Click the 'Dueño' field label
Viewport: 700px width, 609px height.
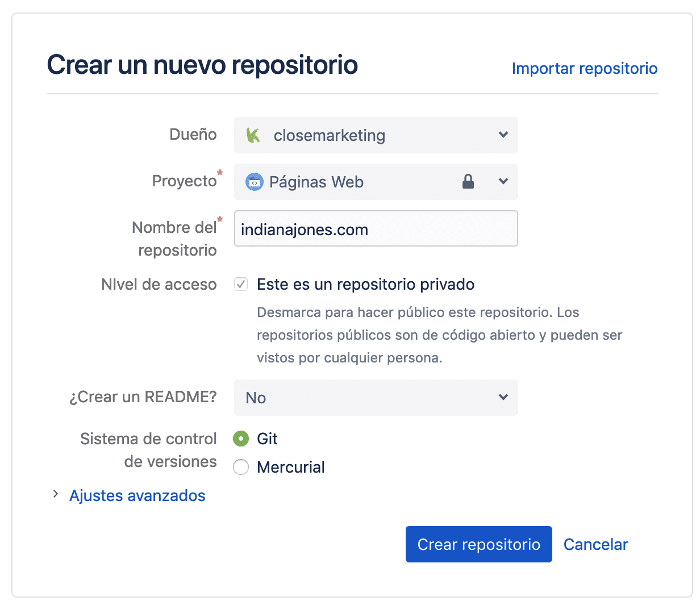[193, 135]
